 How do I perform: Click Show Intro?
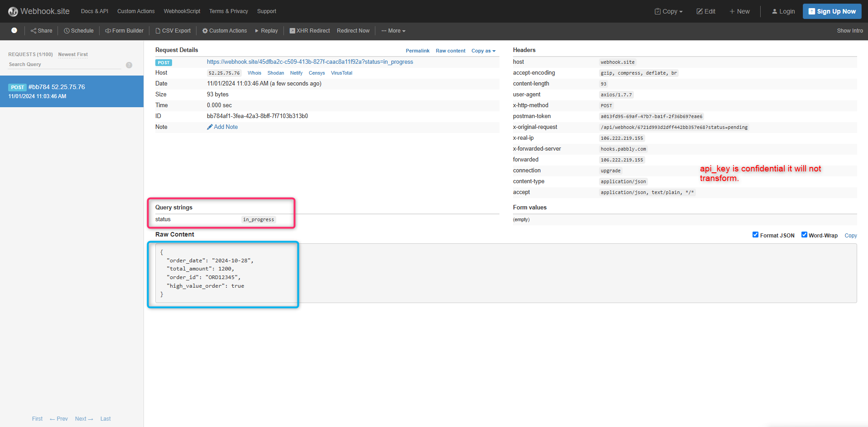[850, 31]
